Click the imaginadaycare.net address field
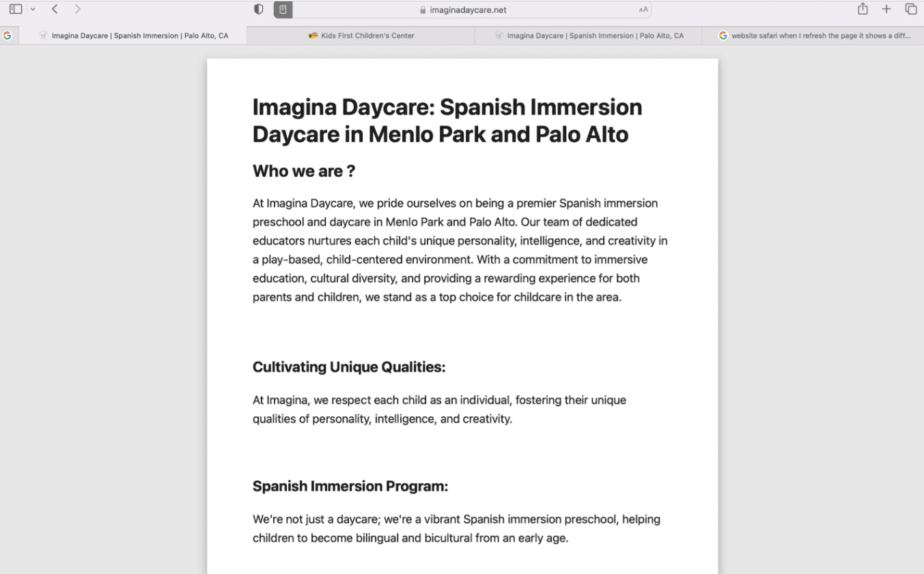Screen dimensions: 924x574 [x=464, y=10]
